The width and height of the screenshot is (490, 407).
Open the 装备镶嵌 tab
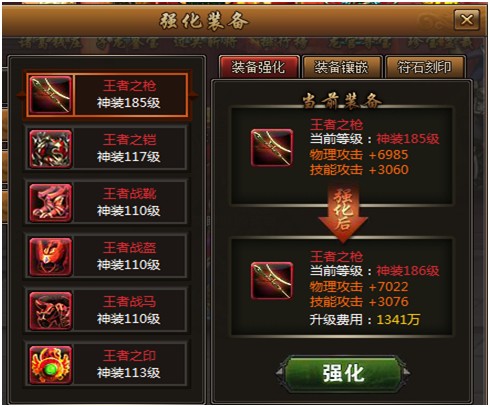(x=341, y=67)
